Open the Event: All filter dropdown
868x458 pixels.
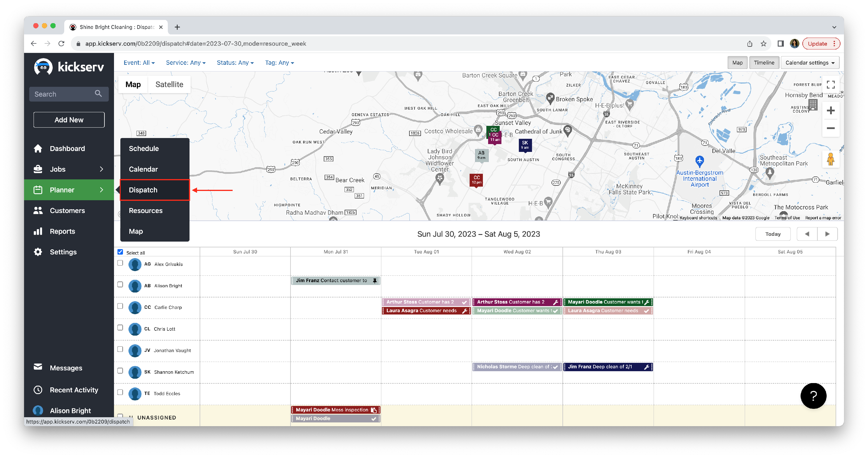tap(139, 63)
